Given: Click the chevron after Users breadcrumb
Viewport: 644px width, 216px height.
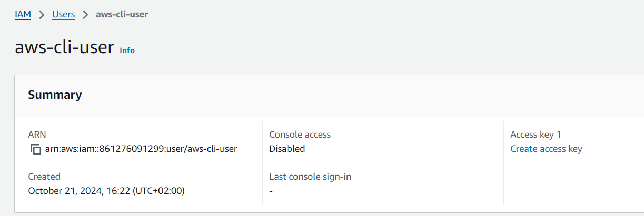Looking at the screenshot, I should (x=85, y=15).
